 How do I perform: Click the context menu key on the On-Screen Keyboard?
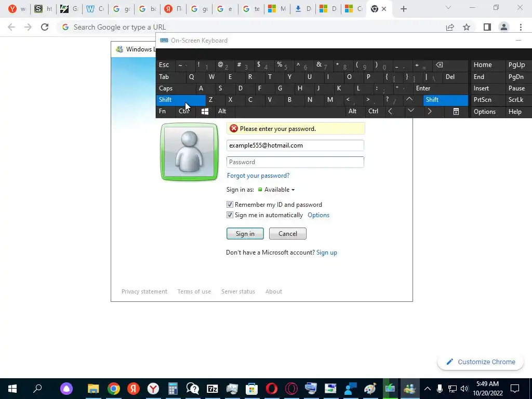tap(456, 111)
